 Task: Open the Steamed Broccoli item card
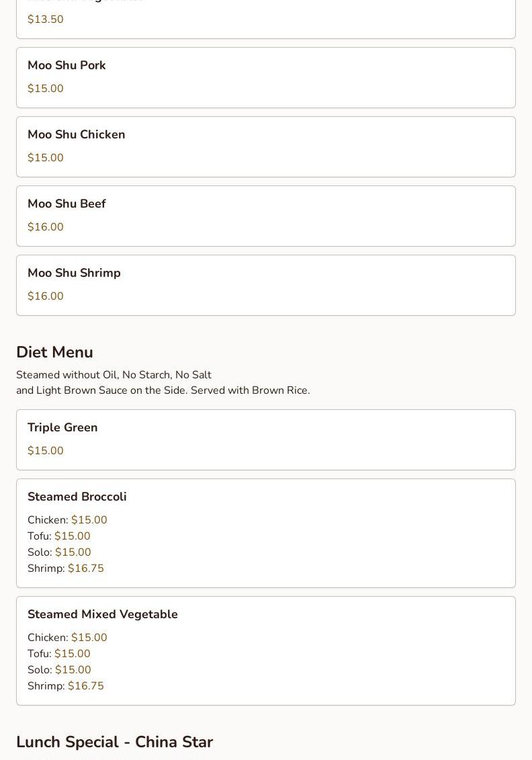[x=265, y=533]
